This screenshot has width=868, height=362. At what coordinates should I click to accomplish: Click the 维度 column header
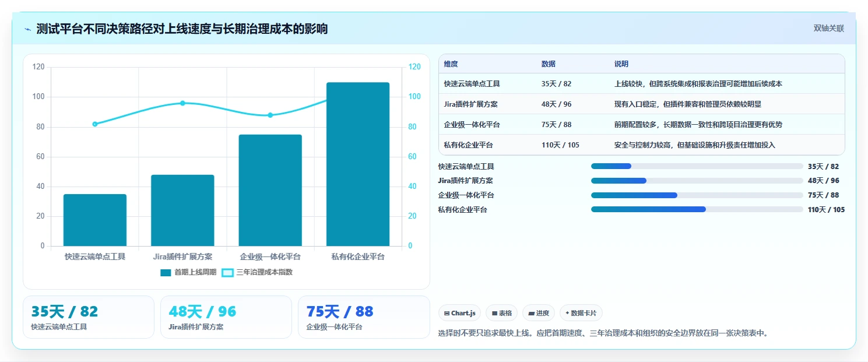[451, 64]
